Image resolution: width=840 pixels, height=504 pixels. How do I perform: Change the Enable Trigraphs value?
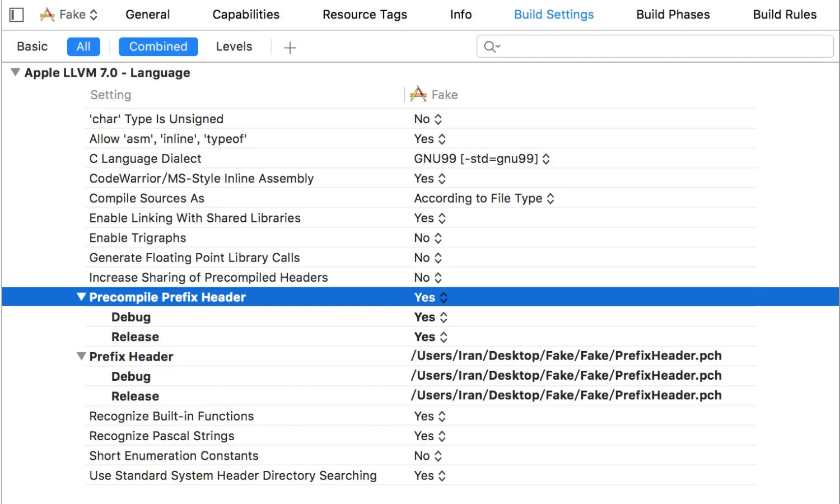tap(428, 238)
